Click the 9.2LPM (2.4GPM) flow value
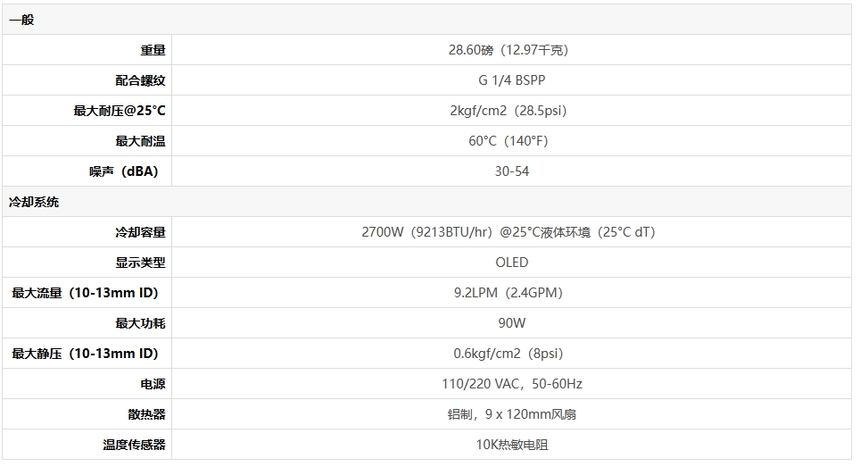The image size is (860, 467). (x=508, y=292)
